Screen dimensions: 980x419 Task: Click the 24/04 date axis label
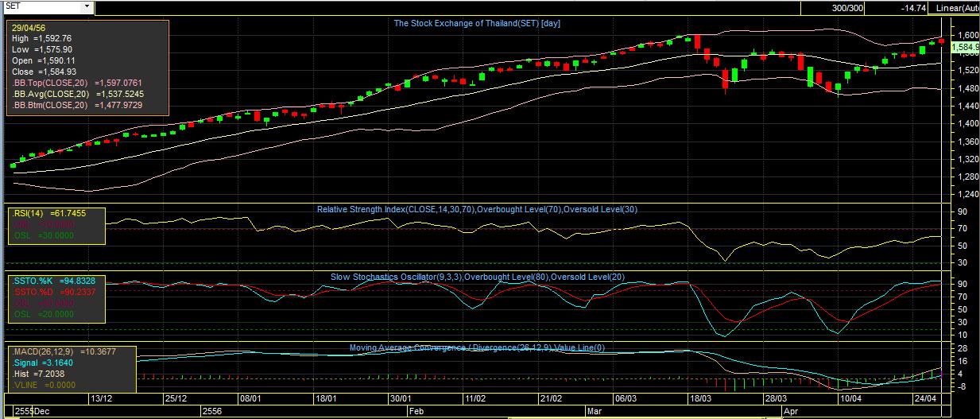click(926, 399)
